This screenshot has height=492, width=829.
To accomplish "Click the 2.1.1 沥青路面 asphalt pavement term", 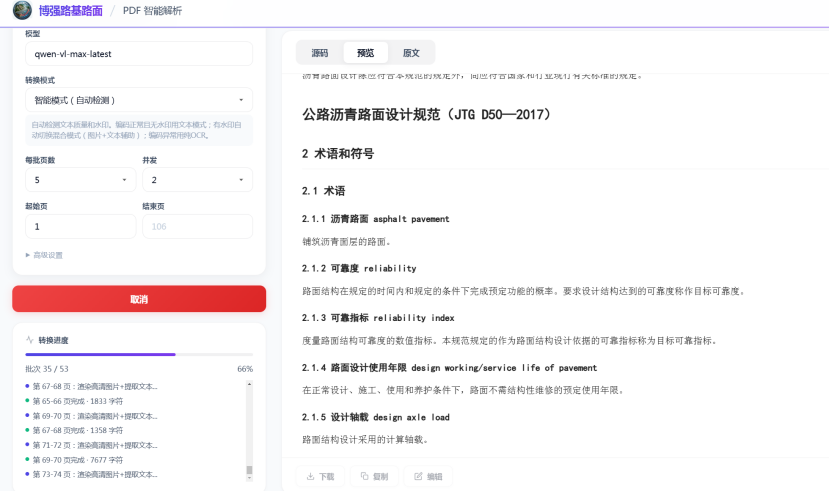I will [x=375, y=219].
